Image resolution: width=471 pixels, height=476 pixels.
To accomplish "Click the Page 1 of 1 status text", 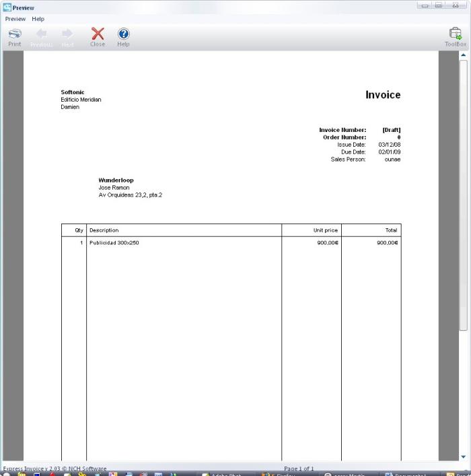I will click(299, 469).
